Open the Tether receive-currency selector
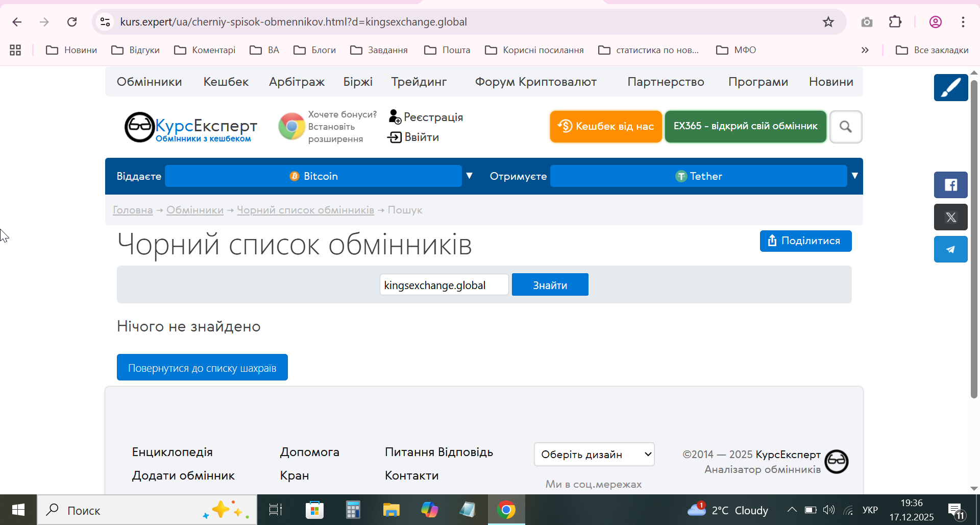Viewport: 980px width, 525px height. 699,176
